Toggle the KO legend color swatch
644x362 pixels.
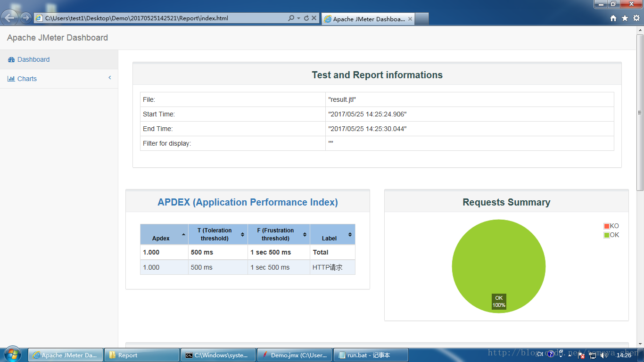[606, 226]
